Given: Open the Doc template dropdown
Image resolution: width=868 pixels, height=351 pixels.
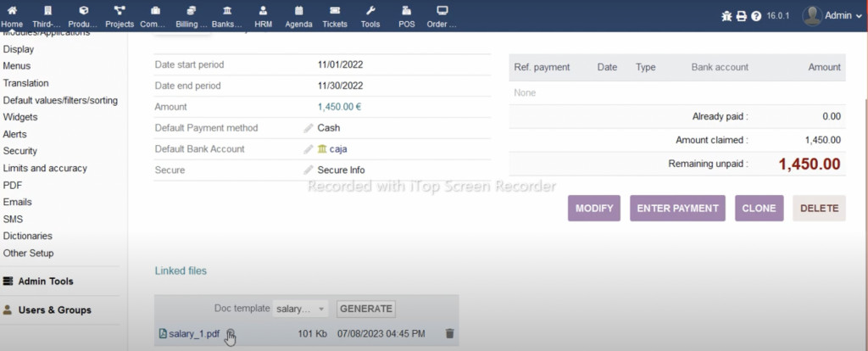Looking at the screenshot, I should click(302, 309).
